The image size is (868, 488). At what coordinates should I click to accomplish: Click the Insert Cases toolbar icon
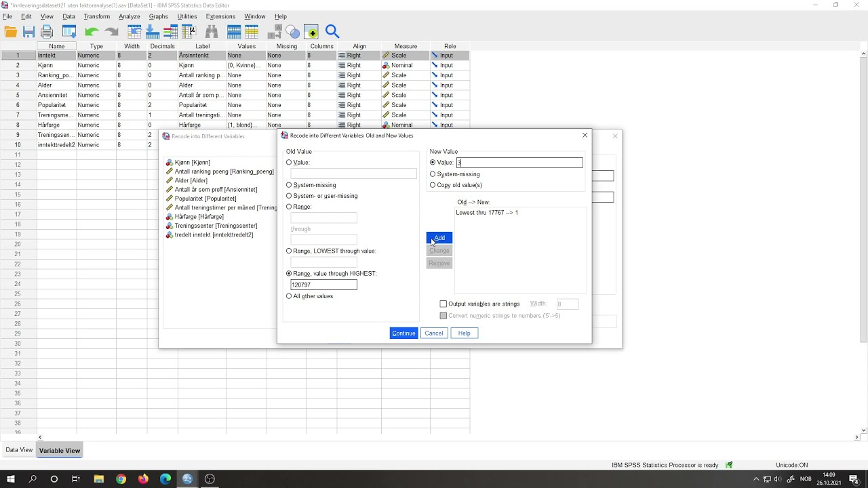coord(234,32)
